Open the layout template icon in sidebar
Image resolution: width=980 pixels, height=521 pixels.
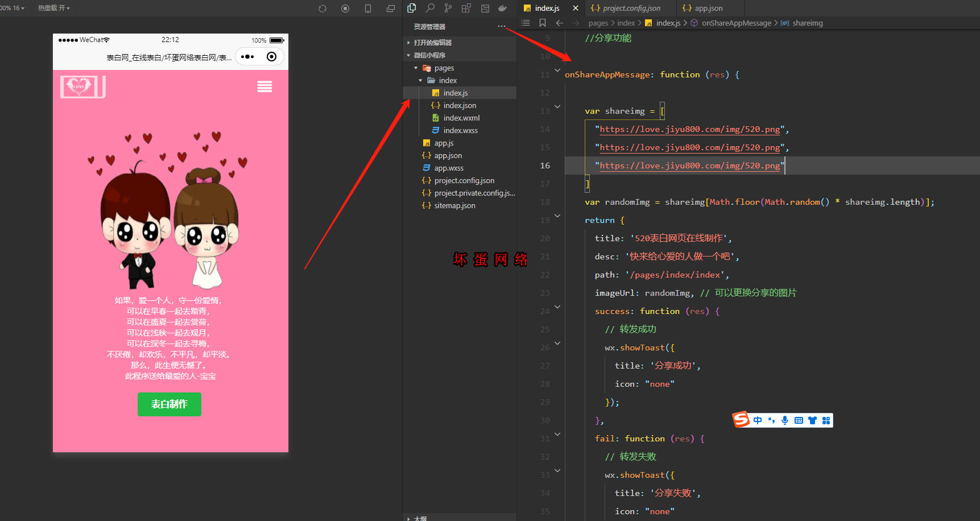pyautogui.click(x=485, y=8)
